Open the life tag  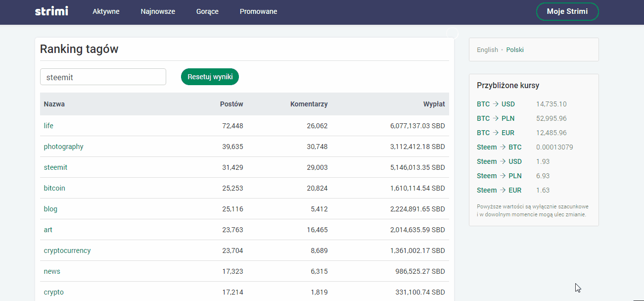point(48,126)
